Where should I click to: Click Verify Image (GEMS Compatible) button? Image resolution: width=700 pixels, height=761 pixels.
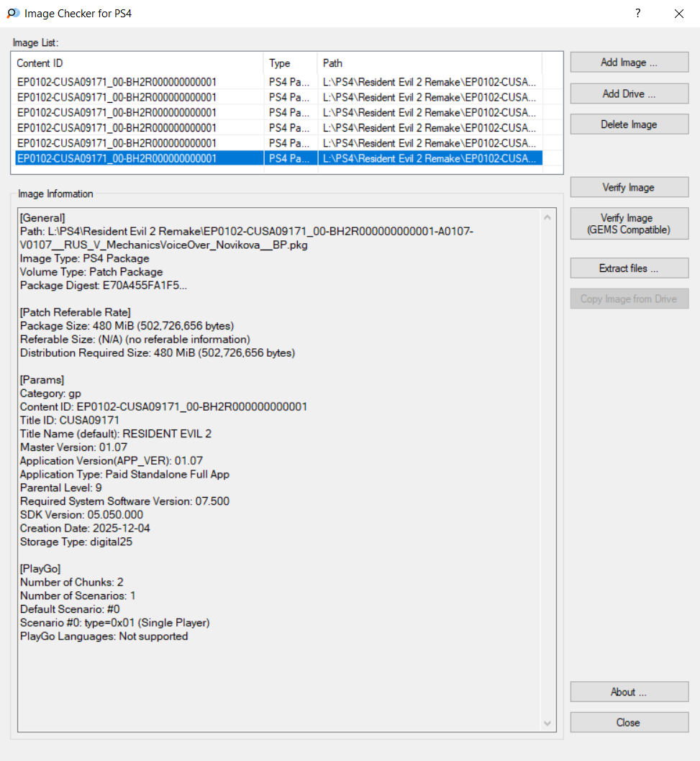coord(629,224)
